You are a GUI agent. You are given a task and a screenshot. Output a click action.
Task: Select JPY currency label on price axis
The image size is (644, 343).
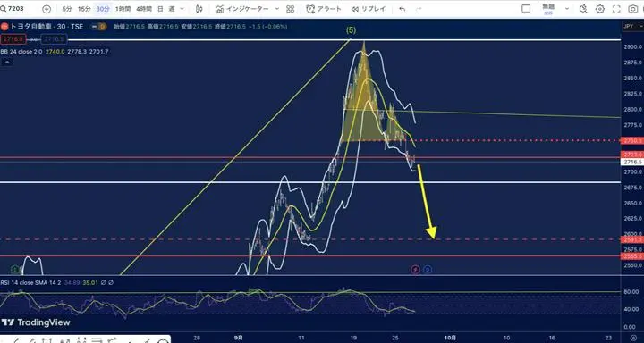coord(629,26)
